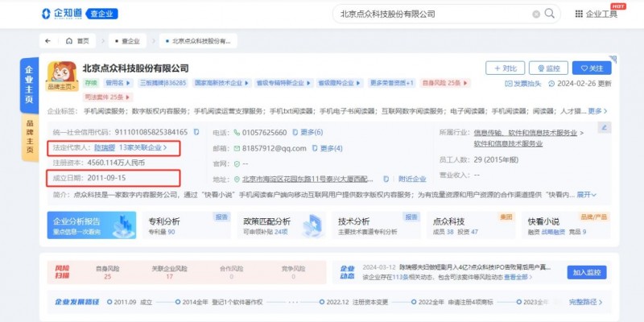Show more 企业标签 with 更多

[x=597, y=111]
